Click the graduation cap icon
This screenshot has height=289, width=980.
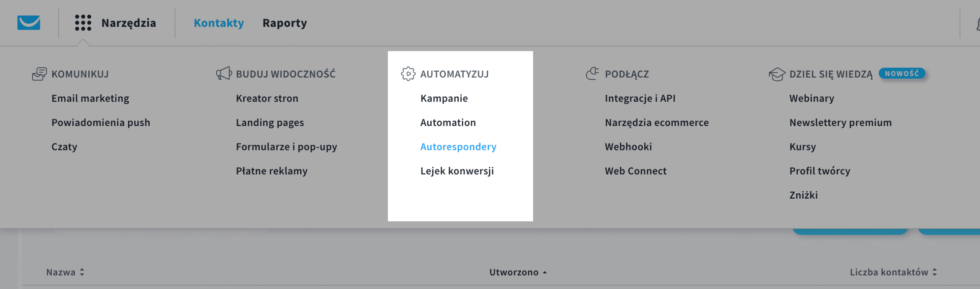pos(777,74)
